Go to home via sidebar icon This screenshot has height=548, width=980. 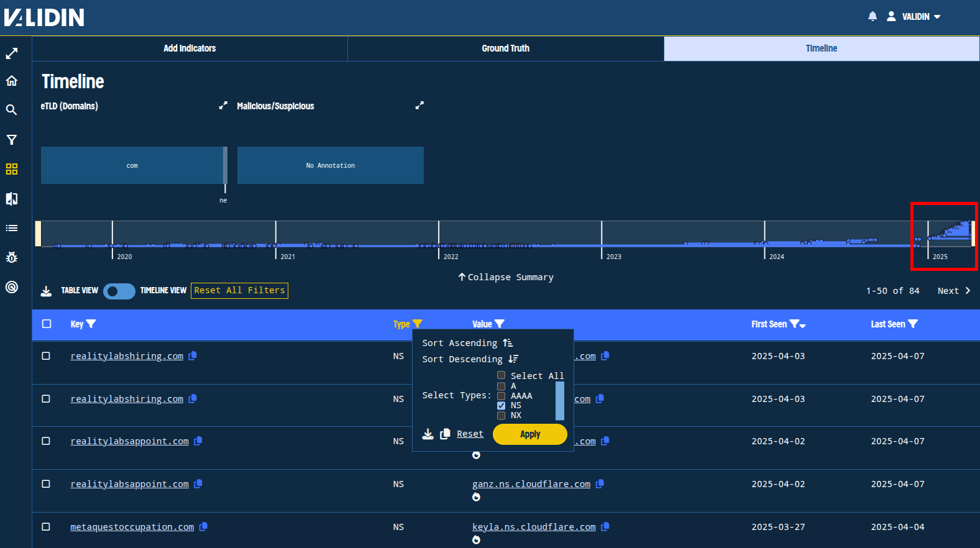click(12, 81)
